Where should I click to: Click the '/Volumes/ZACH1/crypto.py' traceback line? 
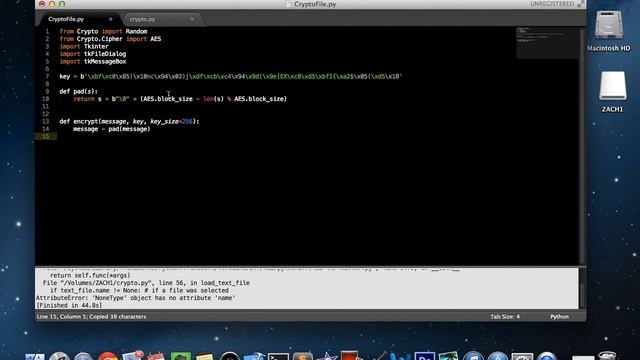(x=146, y=283)
